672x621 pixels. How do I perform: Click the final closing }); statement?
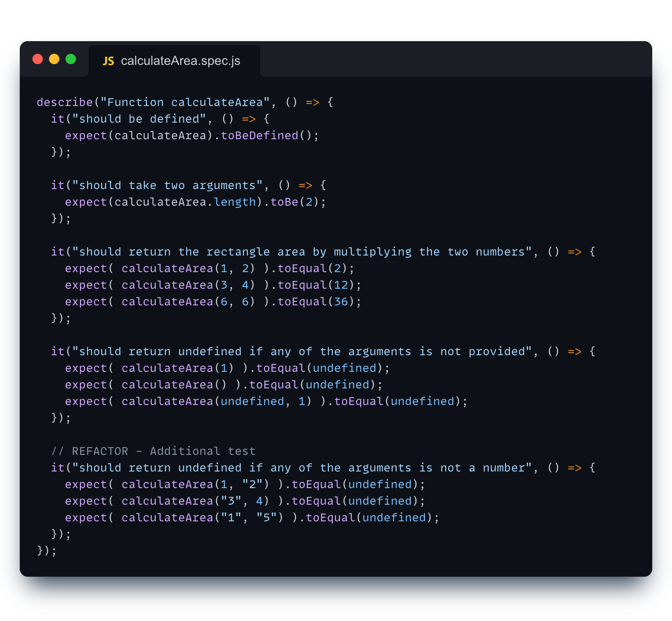pos(46,551)
